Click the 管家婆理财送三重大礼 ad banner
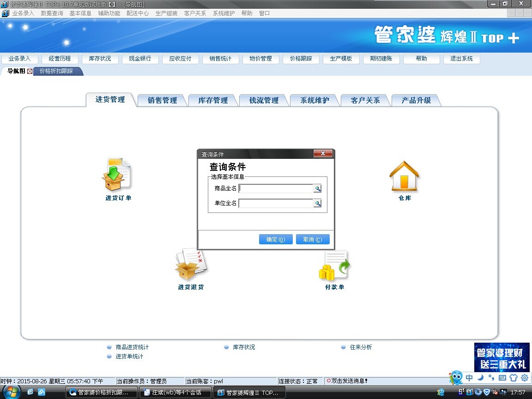This screenshot has width=532, height=399. point(502,357)
